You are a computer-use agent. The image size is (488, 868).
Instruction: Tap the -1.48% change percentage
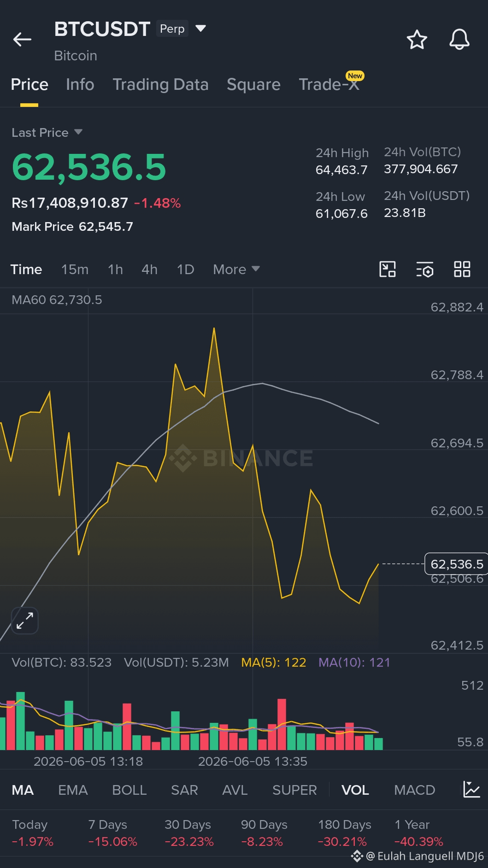click(157, 203)
